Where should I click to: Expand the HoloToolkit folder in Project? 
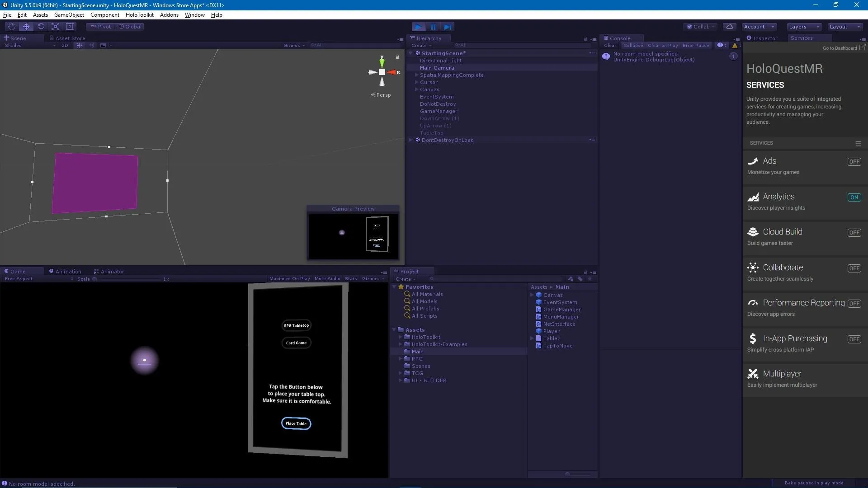[x=400, y=337]
